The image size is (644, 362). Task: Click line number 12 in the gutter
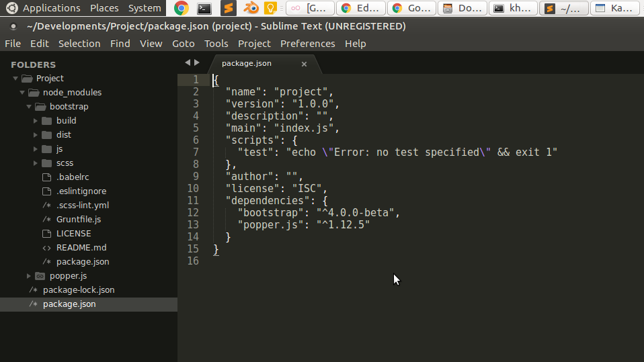(193, 213)
